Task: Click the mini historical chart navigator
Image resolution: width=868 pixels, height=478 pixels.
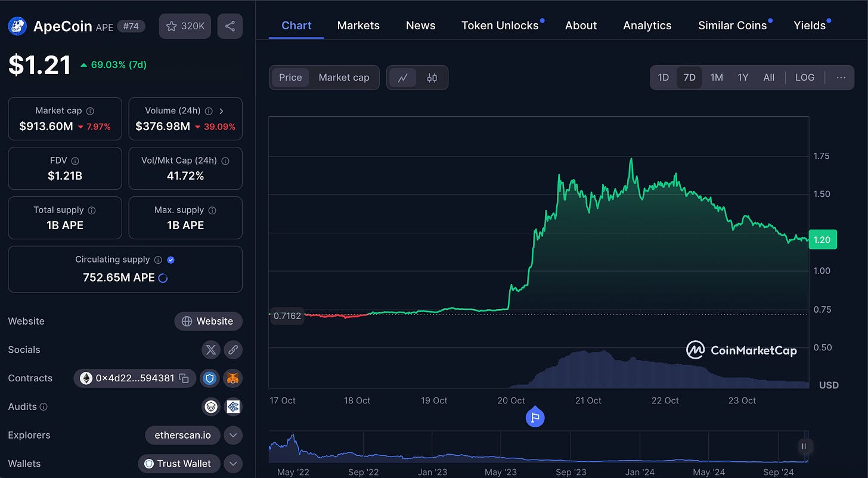Action: [x=538, y=447]
